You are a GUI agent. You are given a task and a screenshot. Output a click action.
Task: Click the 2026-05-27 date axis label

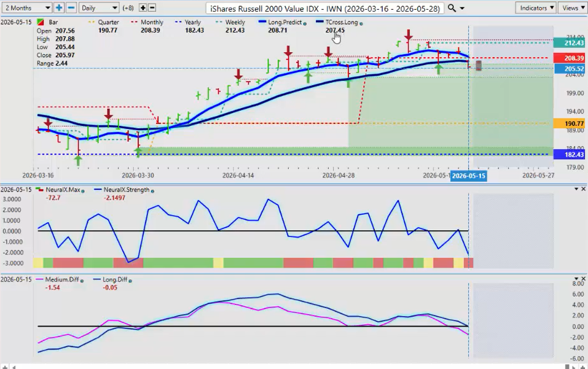(x=538, y=176)
